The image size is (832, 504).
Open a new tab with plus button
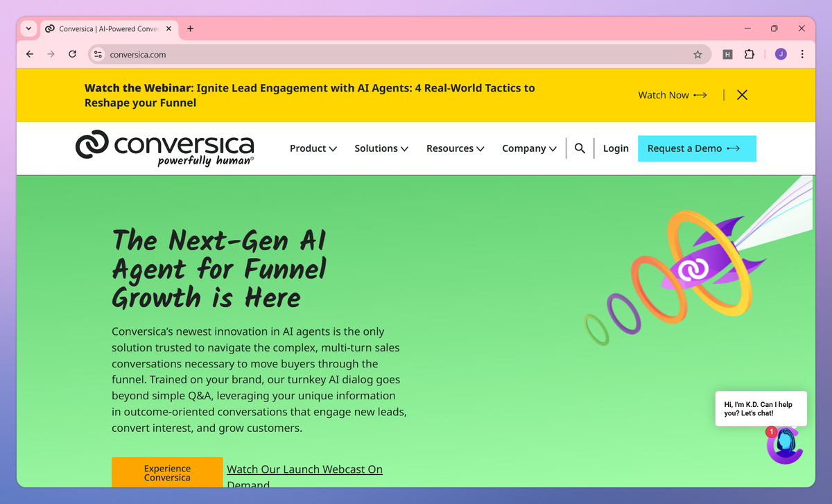tap(191, 28)
